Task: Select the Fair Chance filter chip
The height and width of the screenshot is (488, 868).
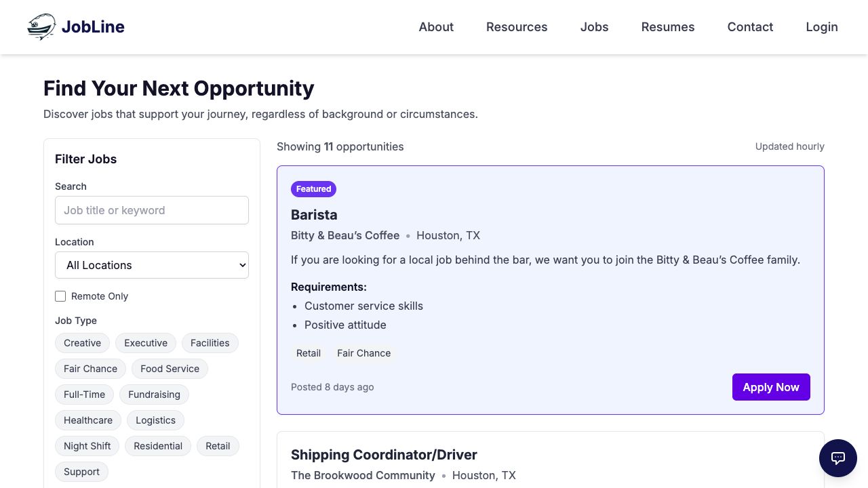Action: (90, 369)
